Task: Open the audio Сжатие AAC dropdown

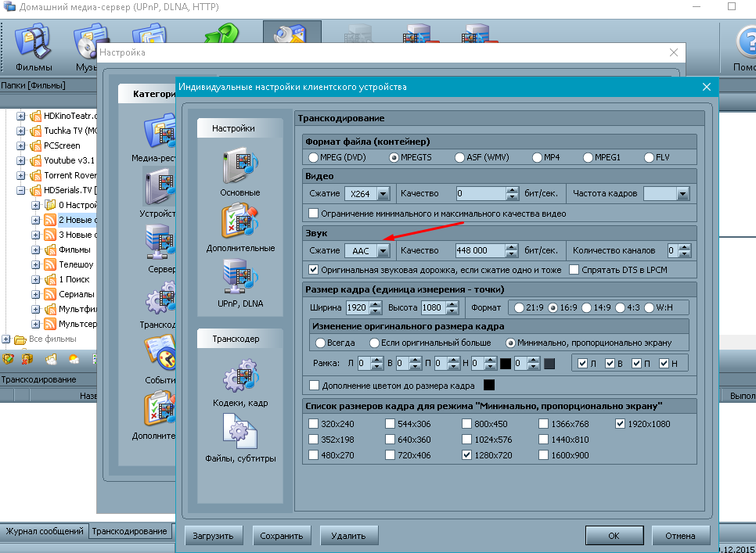Action: point(383,251)
